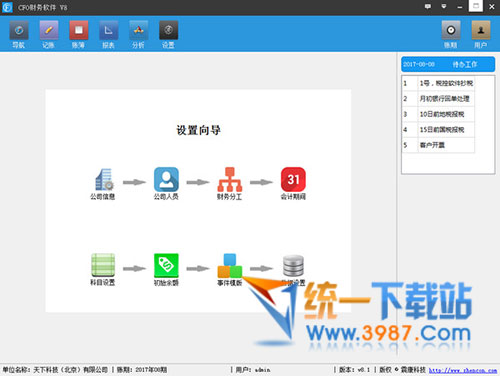
Task: Open the 设置 gear icon in toolbar
Action: (168, 30)
